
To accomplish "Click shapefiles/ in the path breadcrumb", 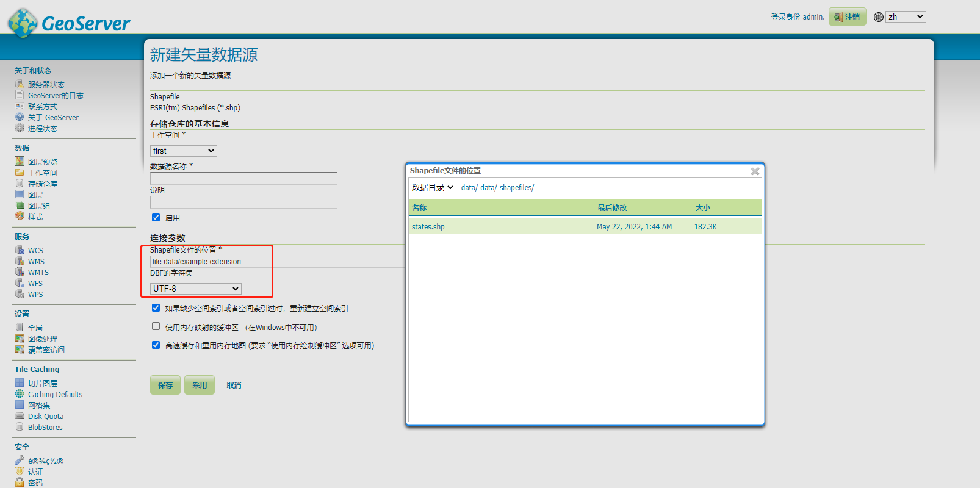I will 517,188.
